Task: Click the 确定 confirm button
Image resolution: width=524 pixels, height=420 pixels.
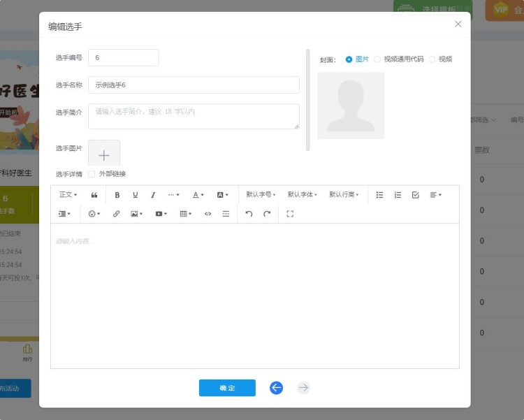Action: [x=227, y=388]
